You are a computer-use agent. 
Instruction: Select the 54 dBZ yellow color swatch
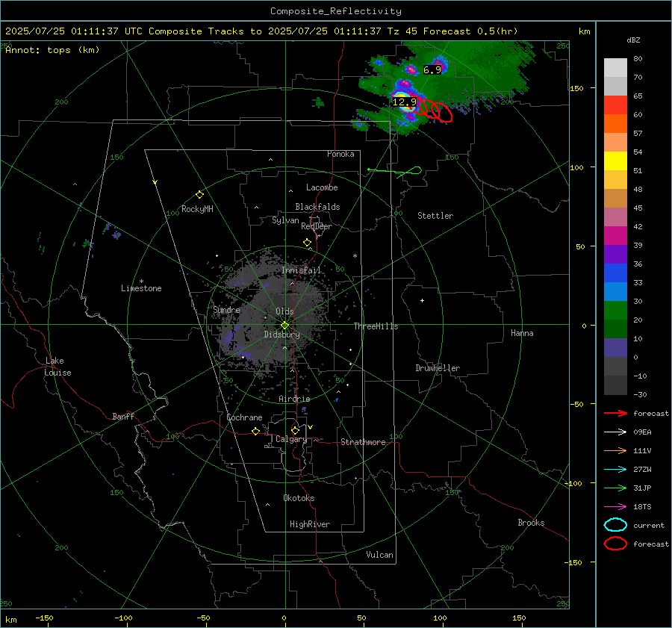pyautogui.click(x=615, y=161)
